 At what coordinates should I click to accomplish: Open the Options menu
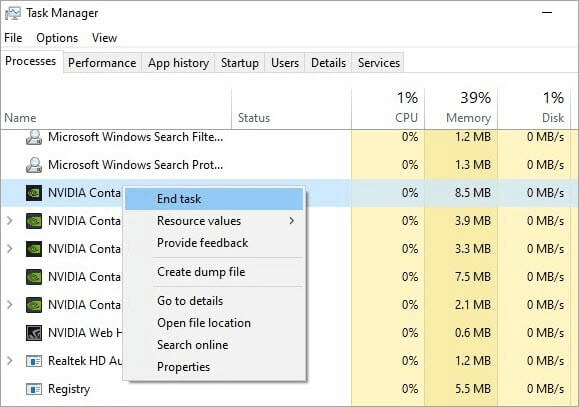coord(57,38)
